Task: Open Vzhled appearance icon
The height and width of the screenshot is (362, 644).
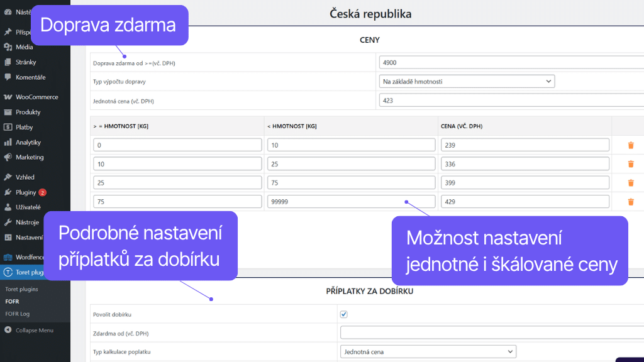Action: 9,177
